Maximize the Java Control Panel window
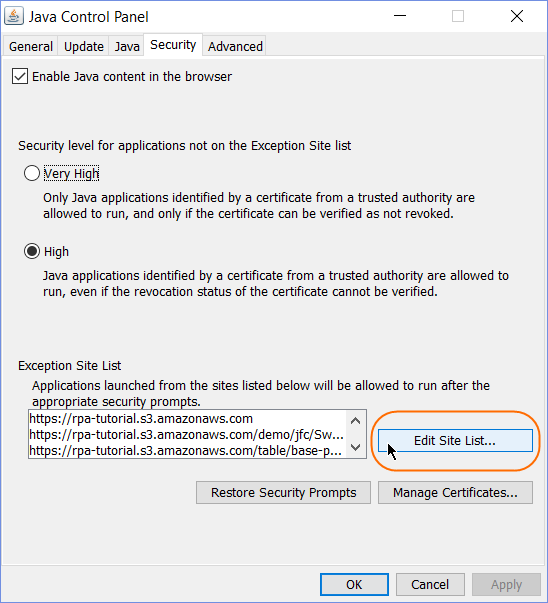This screenshot has height=603, width=548. (458, 16)
